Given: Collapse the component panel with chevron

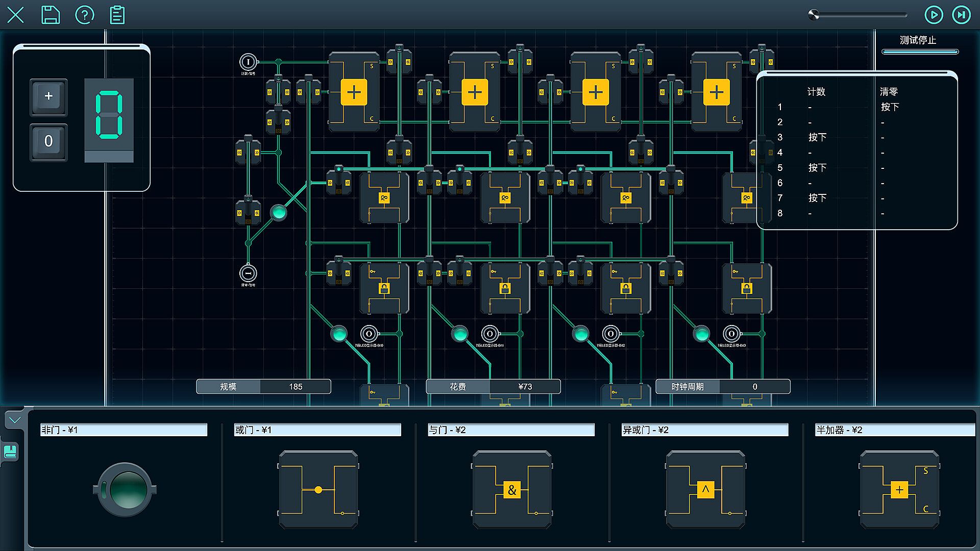Looking at the screenshot, I should tap(14, 420).
